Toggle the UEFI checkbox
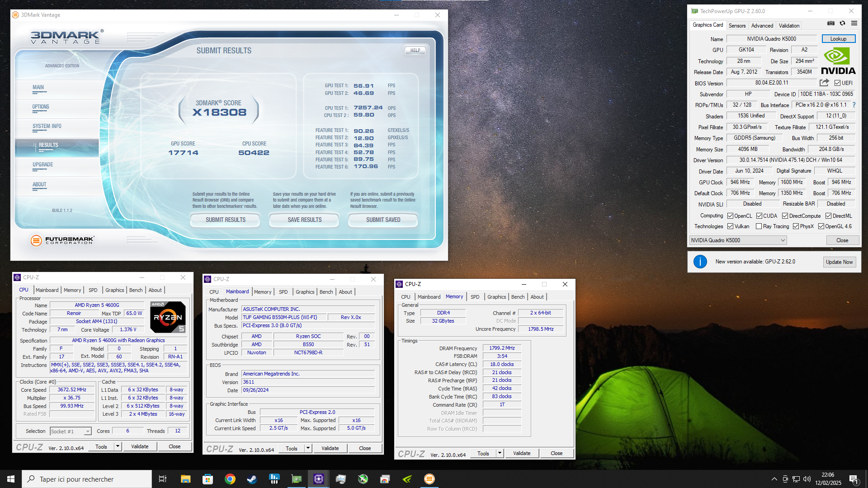Viewport: 868px width, 488px height. pos(837,83)
